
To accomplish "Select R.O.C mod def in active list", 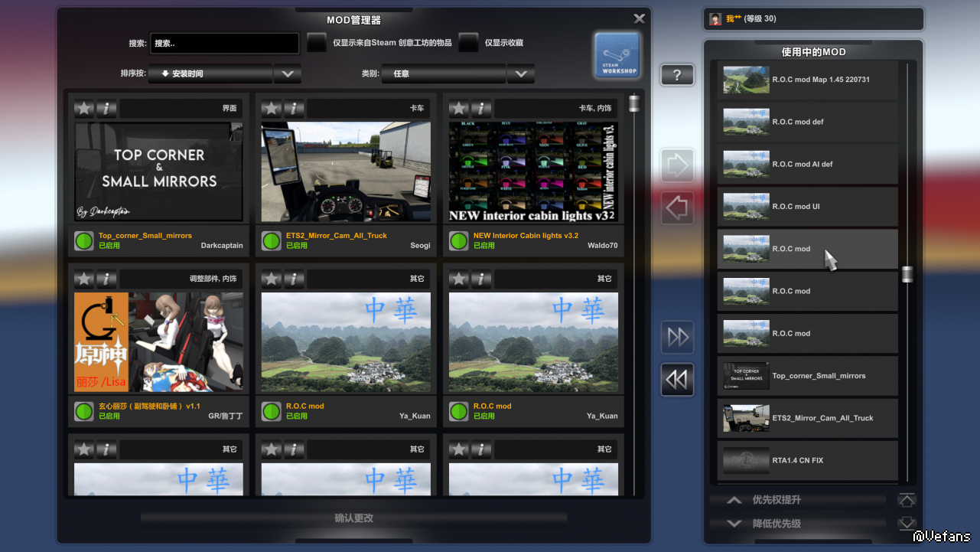I will pos(807,122).
